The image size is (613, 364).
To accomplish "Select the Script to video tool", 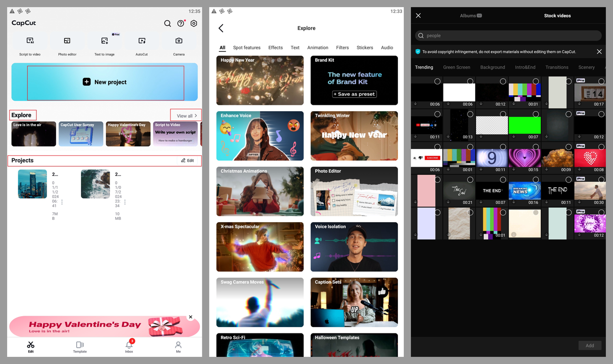I will (31, 44).
